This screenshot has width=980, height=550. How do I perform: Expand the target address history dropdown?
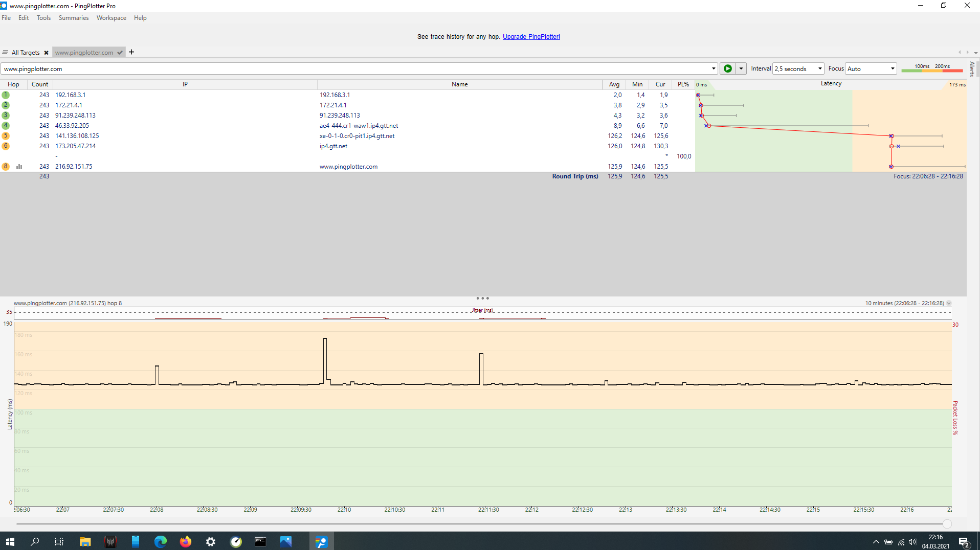coord(714,68)
